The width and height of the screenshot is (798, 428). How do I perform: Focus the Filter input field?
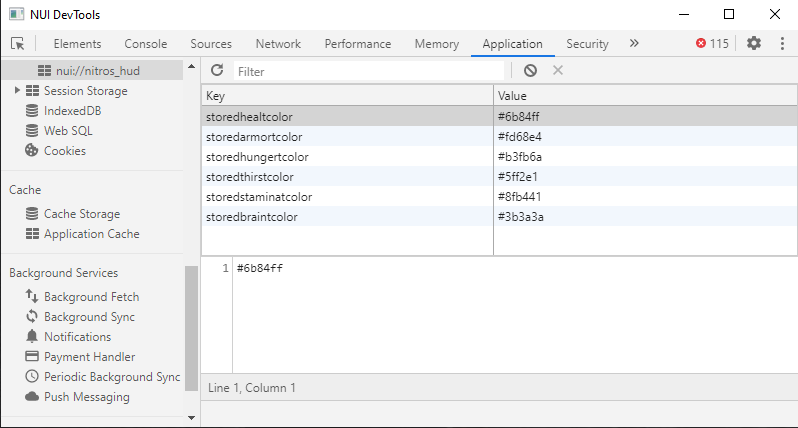(x=369, y=71)
